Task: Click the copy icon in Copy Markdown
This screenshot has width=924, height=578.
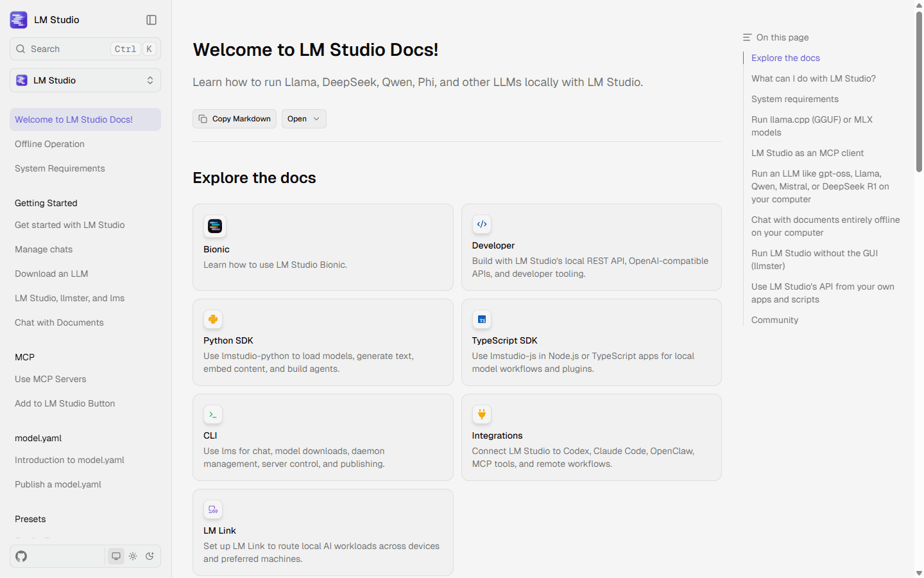Action: pyautogui.click(x=203, y=119)
